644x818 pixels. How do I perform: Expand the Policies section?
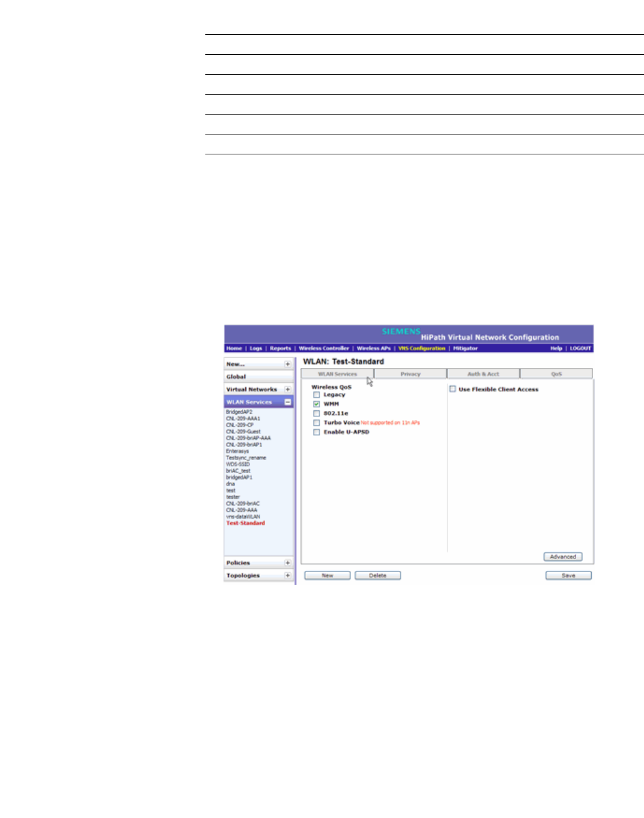(x=287, y=563)
